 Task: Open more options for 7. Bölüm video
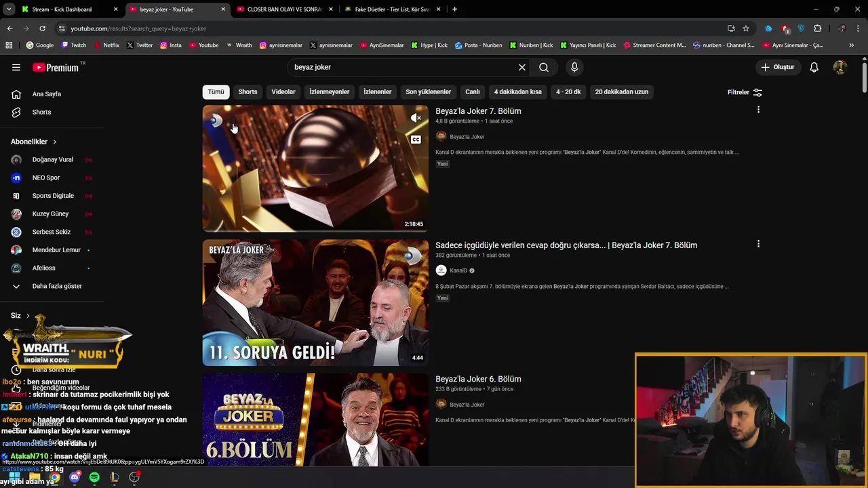tap(758, 110)
